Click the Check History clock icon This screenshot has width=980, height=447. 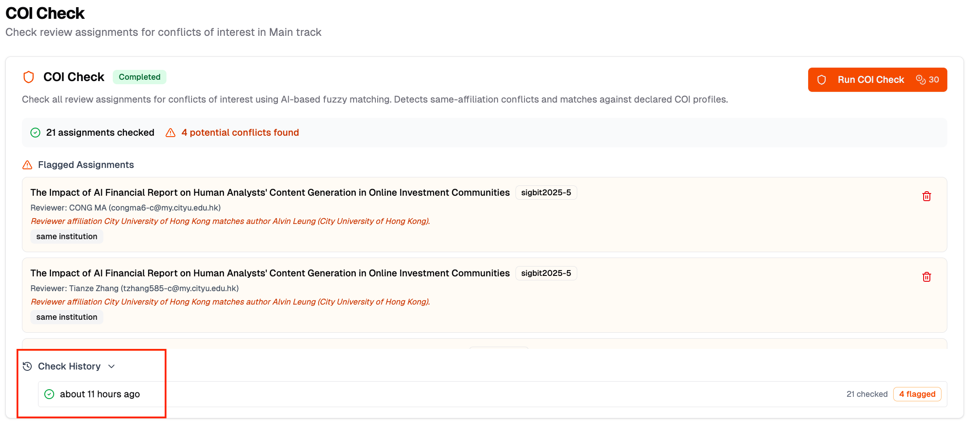[x=27, y=366]
